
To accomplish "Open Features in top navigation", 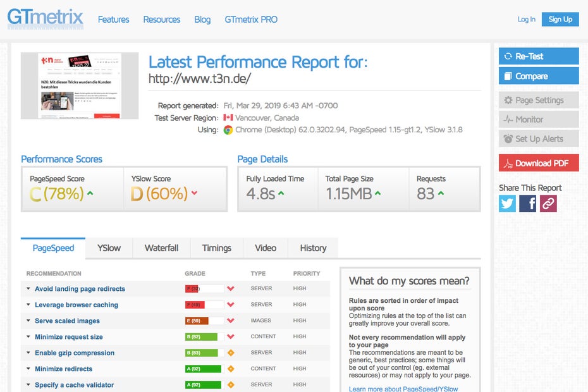I will click(x=113, y=20).
